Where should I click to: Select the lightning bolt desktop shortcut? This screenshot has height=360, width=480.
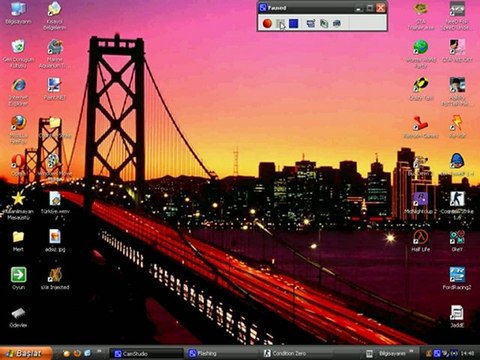pos(457,127)
